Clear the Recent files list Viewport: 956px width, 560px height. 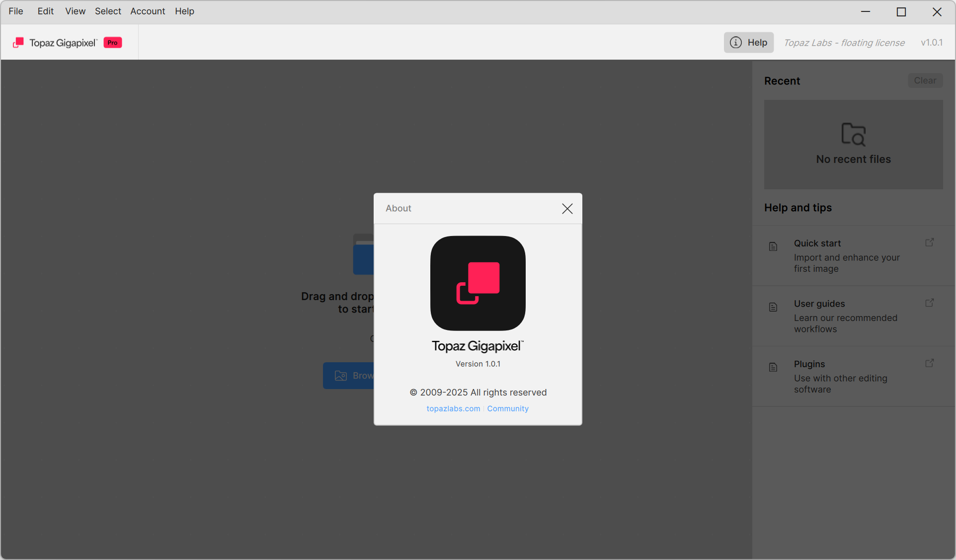(925, 80)
